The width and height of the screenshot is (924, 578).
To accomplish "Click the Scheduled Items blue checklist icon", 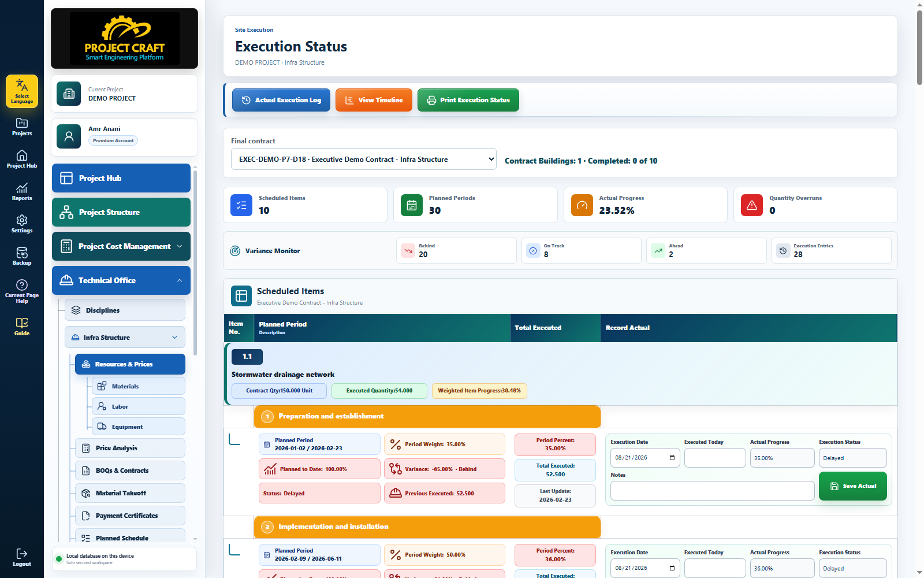I will [241, 205].
